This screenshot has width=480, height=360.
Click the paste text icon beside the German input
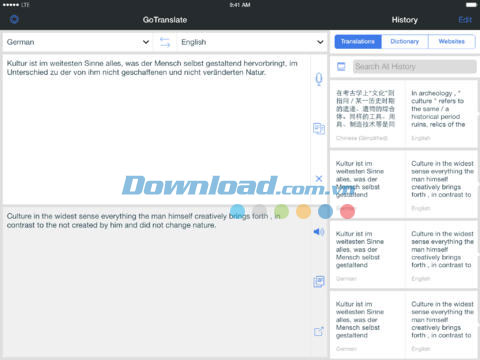point(319,129)
